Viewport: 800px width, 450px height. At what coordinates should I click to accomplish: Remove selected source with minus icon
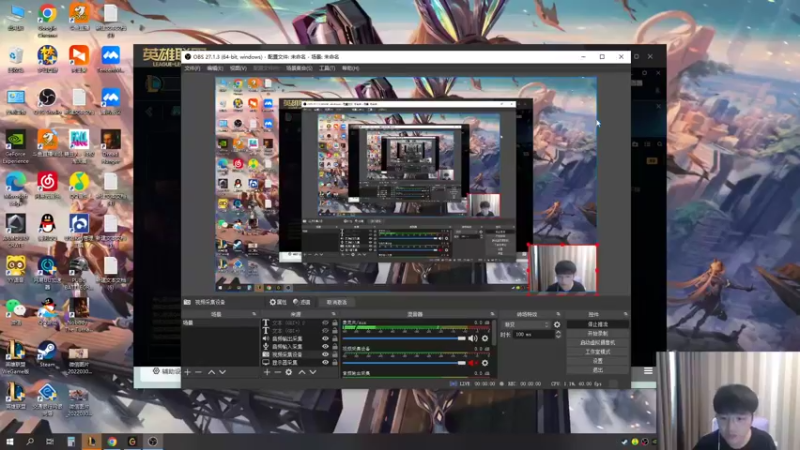coord(278,372)
